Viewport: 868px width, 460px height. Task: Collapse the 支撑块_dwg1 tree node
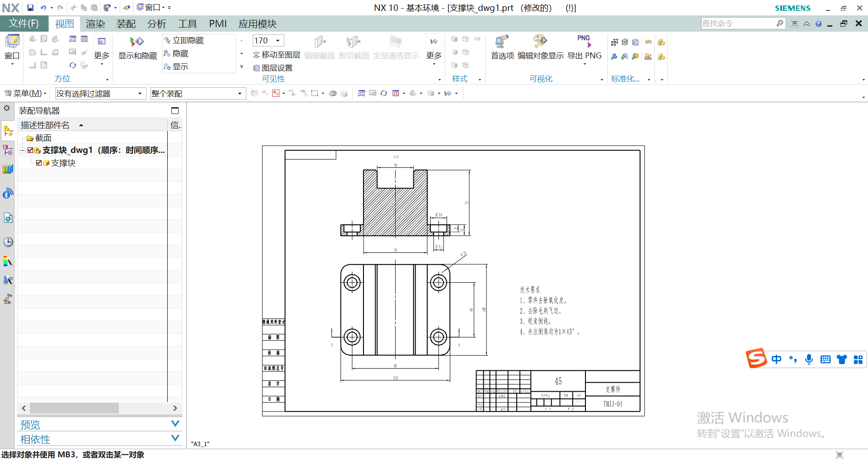click(x=22, y=150)
